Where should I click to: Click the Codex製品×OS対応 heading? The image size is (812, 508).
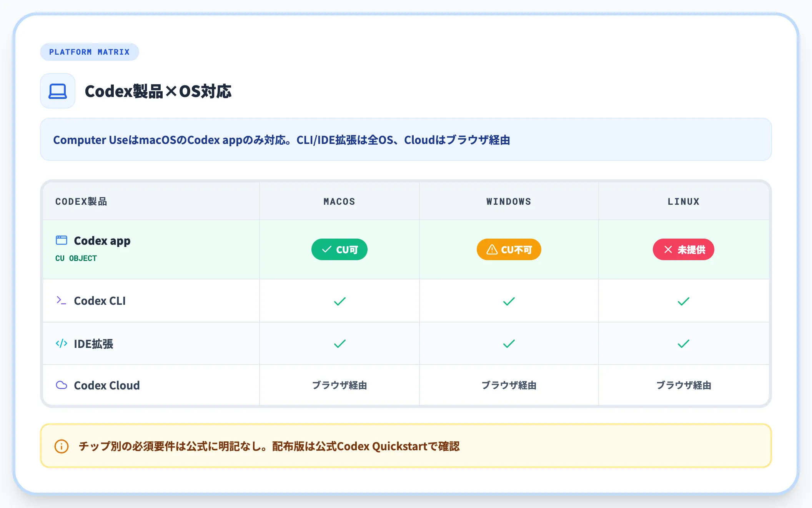click(x=158, y=92)
